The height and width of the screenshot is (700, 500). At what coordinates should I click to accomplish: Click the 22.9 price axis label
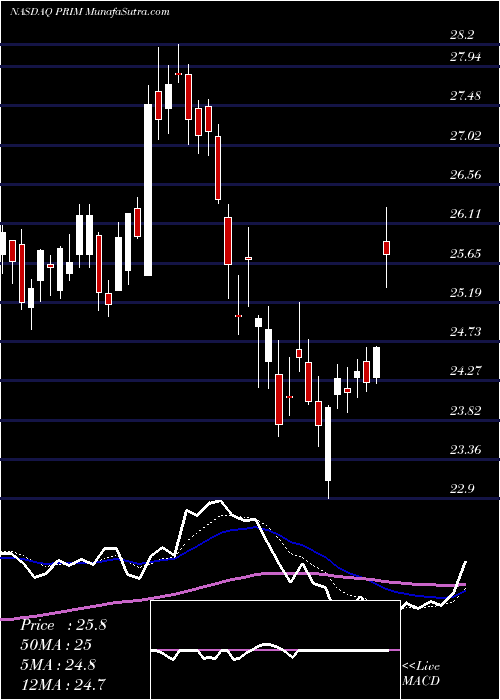[x=462, y=489]
